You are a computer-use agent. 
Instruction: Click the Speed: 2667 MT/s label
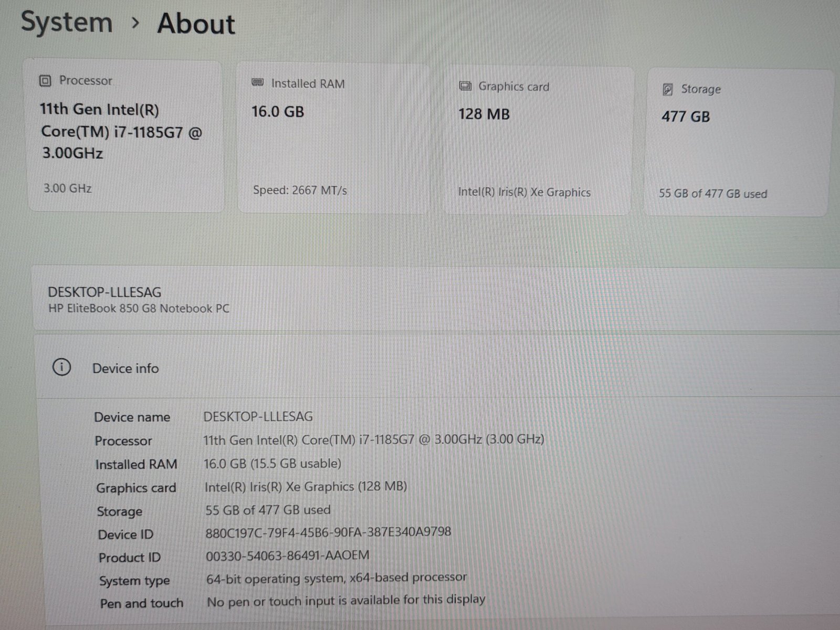click(300, 190)
